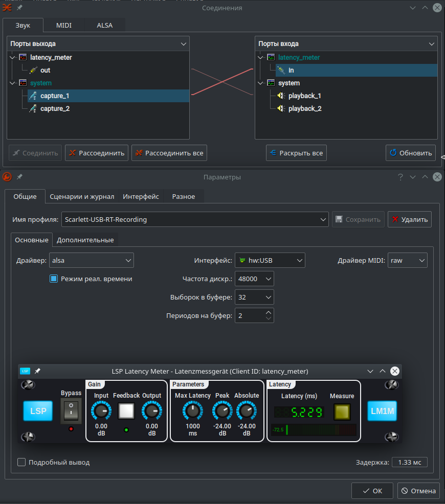The width and height of the screenshot is (445, 504).
Task: Collapse latency_meter in input ports tree
Action: click(261, 57)
